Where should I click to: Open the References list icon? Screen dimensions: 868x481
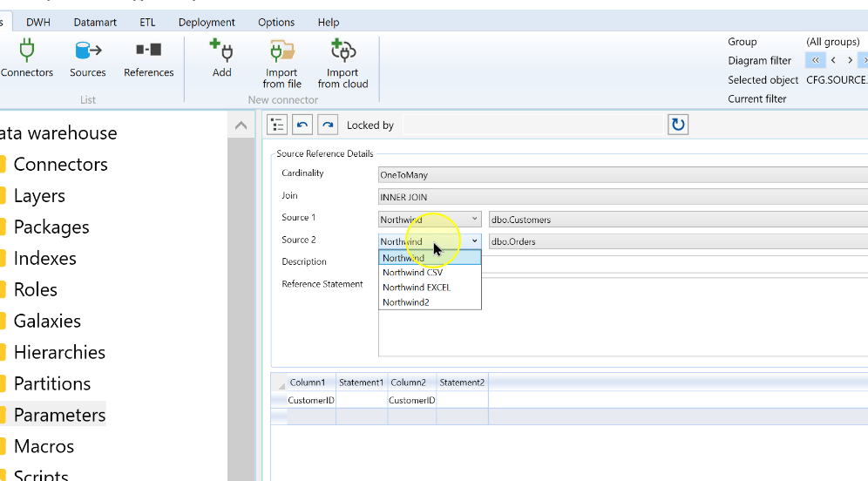tap(148, 58)
